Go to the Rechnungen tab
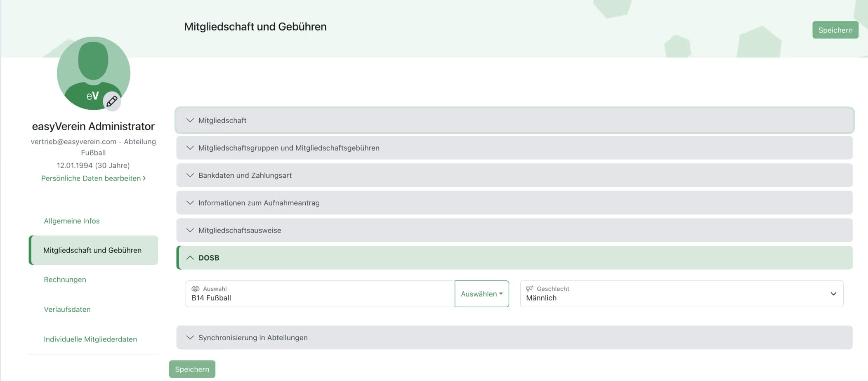This screenshot has height=381, width=868. point(65,280)
